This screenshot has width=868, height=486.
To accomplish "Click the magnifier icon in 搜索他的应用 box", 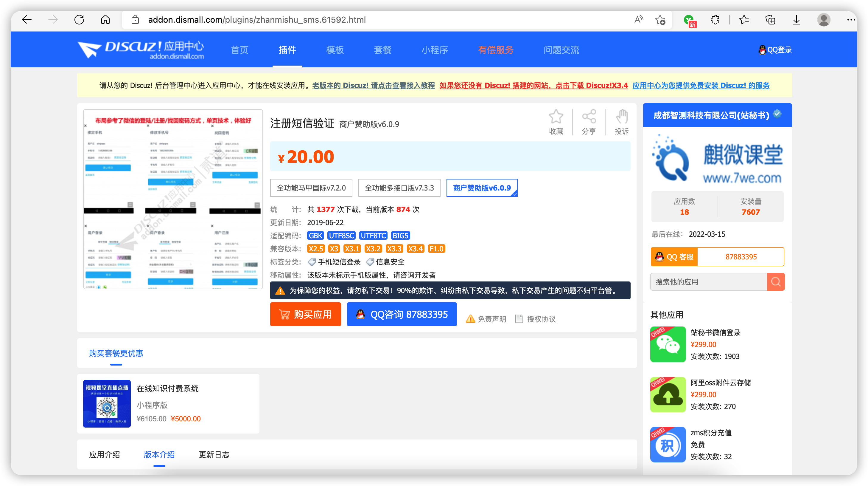I will coord(776,282).
